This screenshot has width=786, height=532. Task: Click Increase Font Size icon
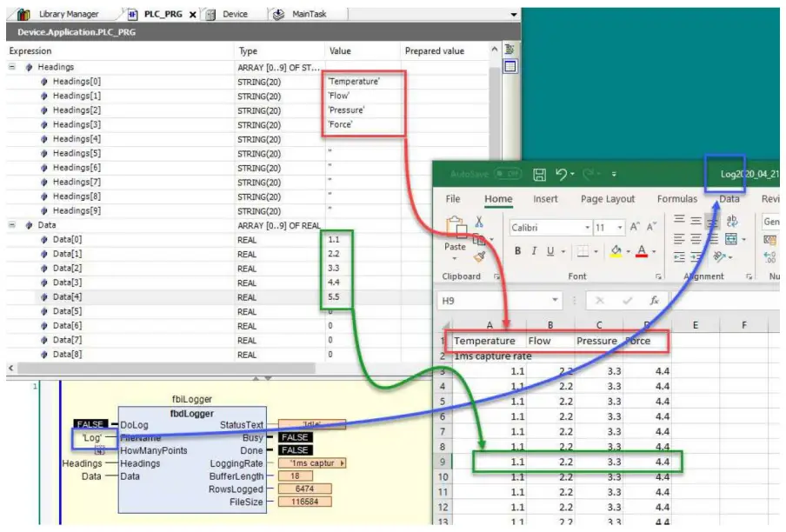coord(635,227)
